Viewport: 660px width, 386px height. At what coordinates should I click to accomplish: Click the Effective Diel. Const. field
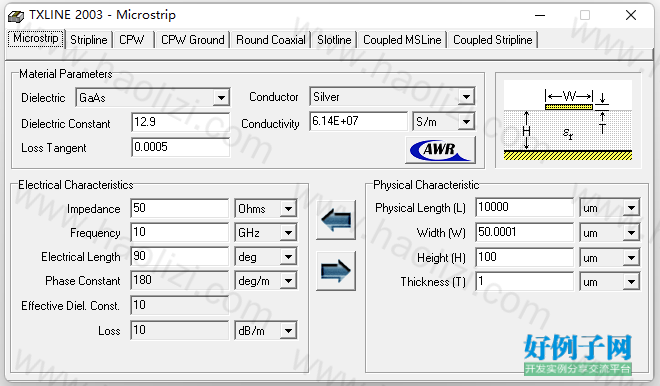click(179, 305)
